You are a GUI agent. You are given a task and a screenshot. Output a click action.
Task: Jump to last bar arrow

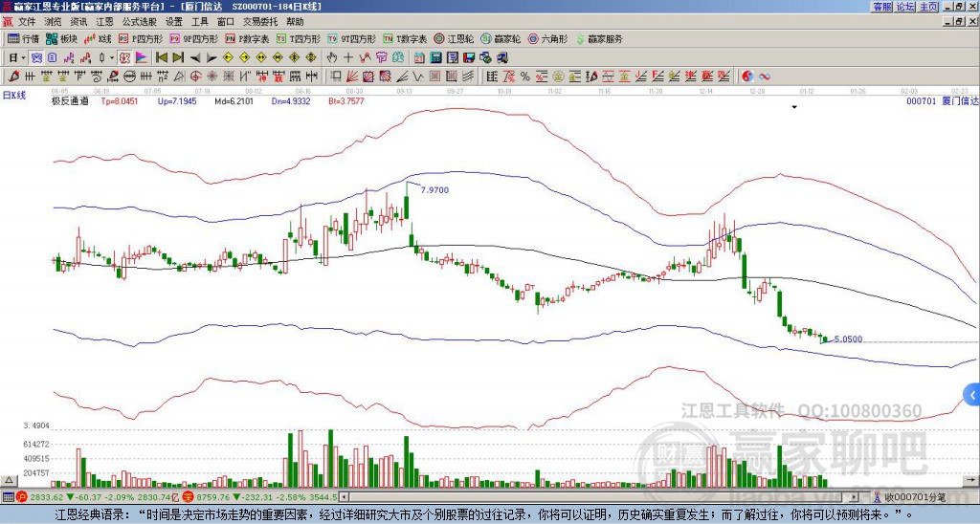(x=178, y=57)
